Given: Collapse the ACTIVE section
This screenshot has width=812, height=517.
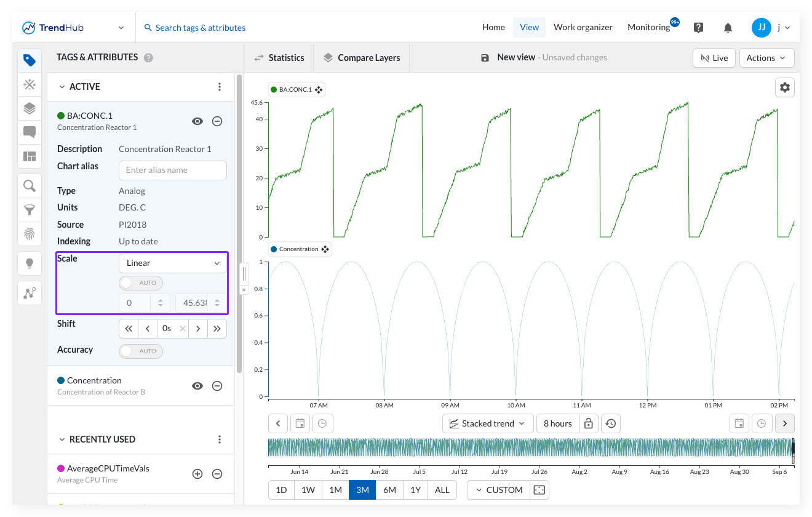Looking at the screenshot, I should click(x=62, y=87).
